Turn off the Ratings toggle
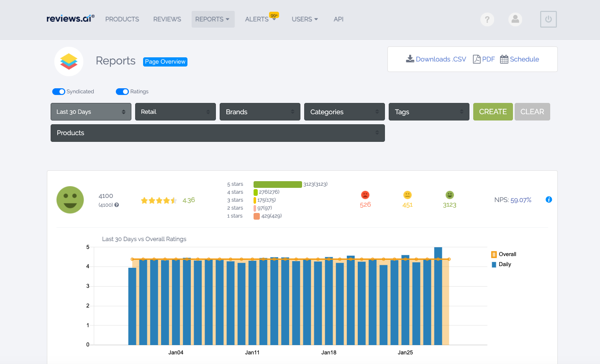The image size is (600, 364). [122, 91]
